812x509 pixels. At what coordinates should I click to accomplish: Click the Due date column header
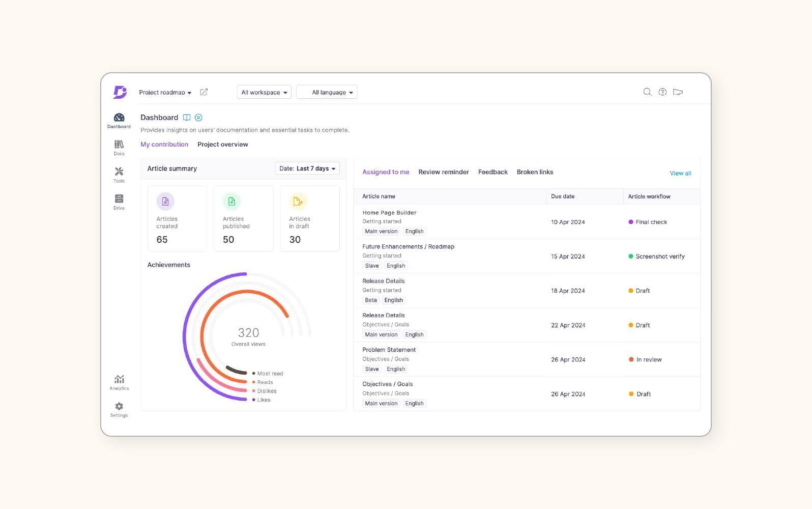pos(563,196)
